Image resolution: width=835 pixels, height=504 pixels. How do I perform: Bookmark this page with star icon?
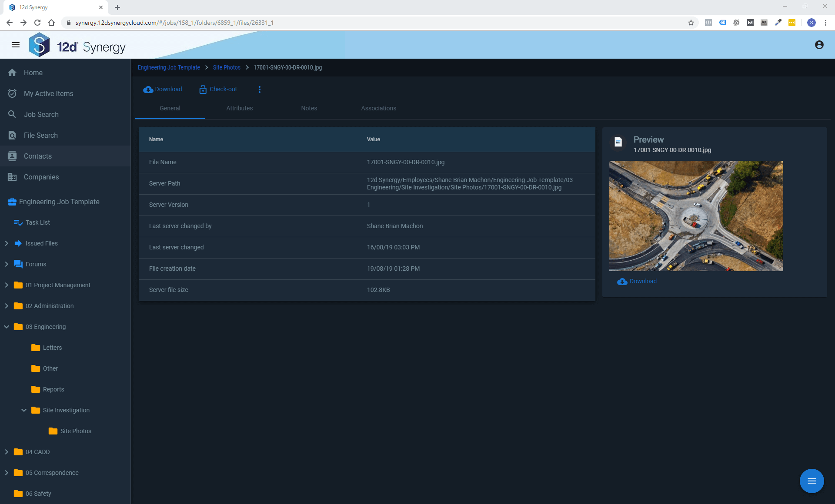pos(691,23)
